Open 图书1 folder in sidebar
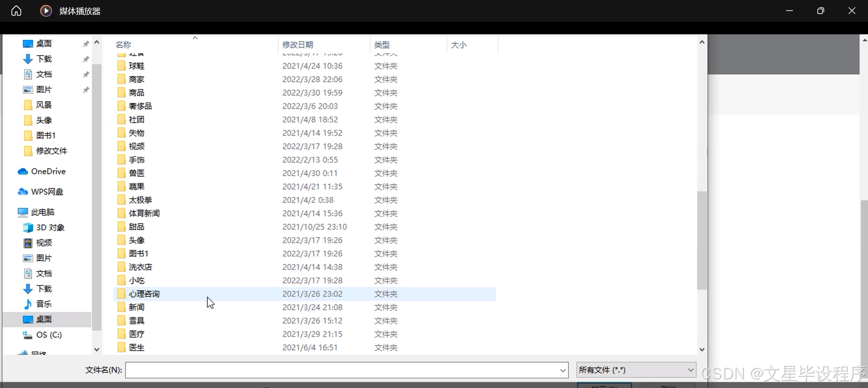868x388 pixels. [x=46, y=136]
